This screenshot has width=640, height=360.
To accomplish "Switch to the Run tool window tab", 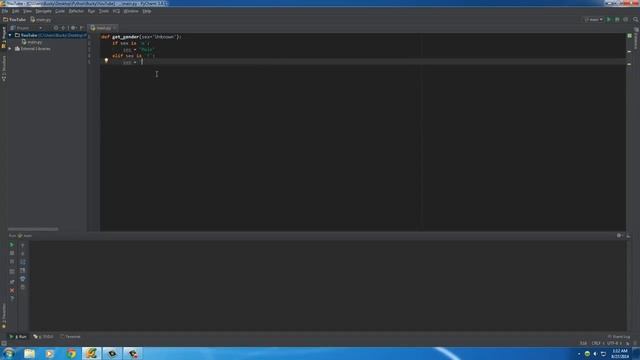I will click(x=18, y=337).
